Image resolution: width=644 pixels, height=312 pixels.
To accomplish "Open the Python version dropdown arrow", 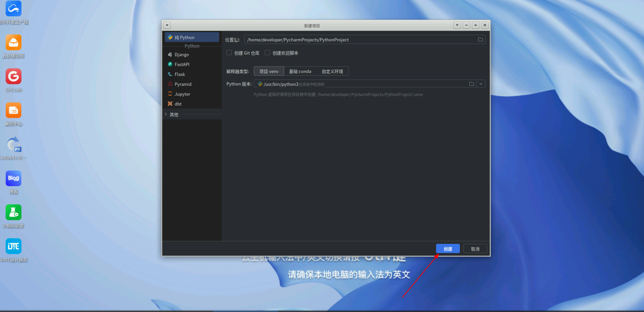I will coord(481,84).
